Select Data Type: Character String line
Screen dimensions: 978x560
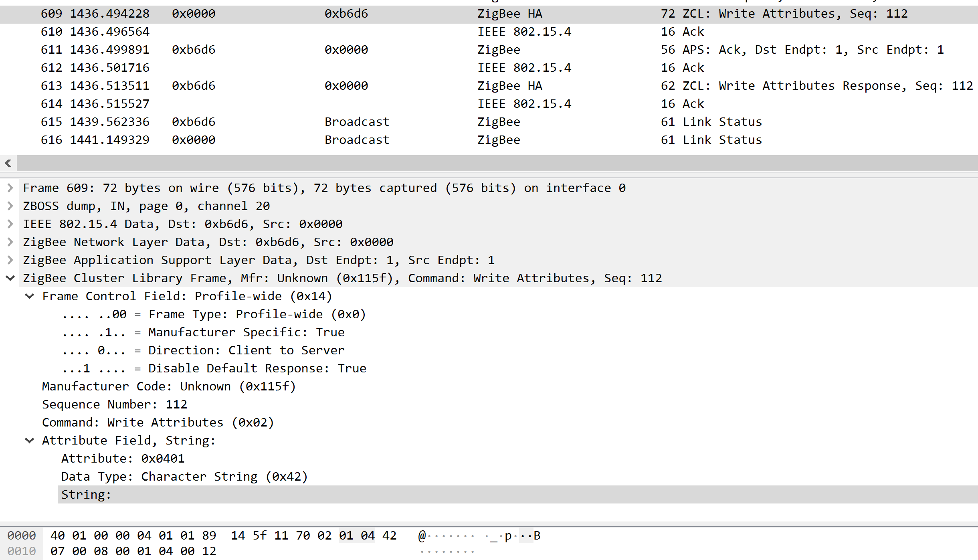point(184,477)
